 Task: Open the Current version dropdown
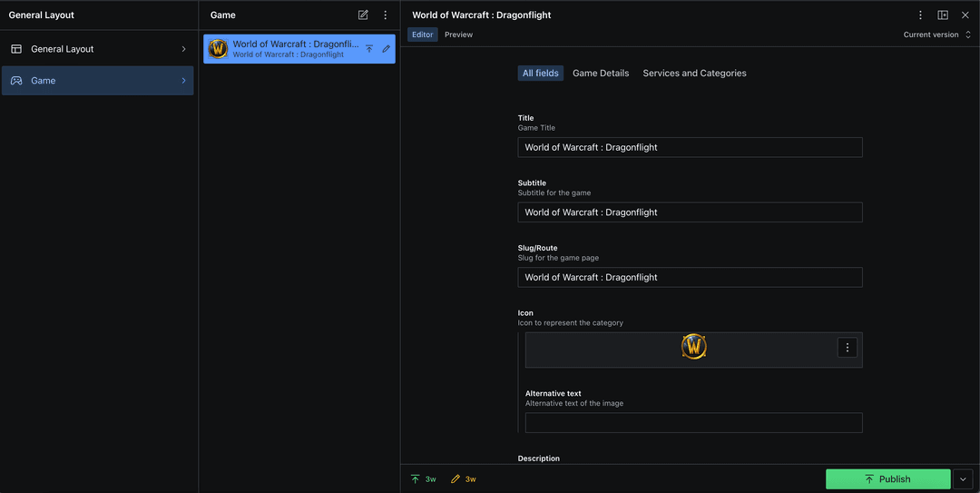tap(936, 35)
